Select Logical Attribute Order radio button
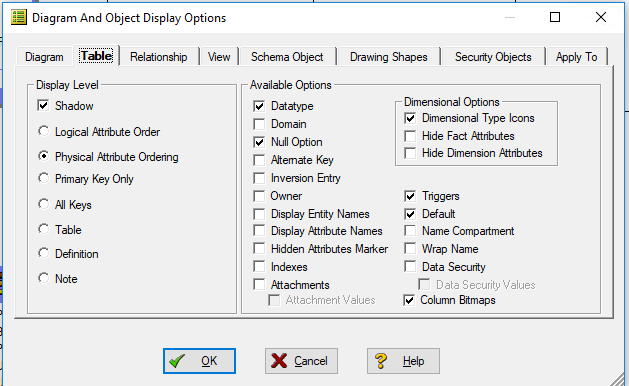Screen dimensions: 629x386 43,131
